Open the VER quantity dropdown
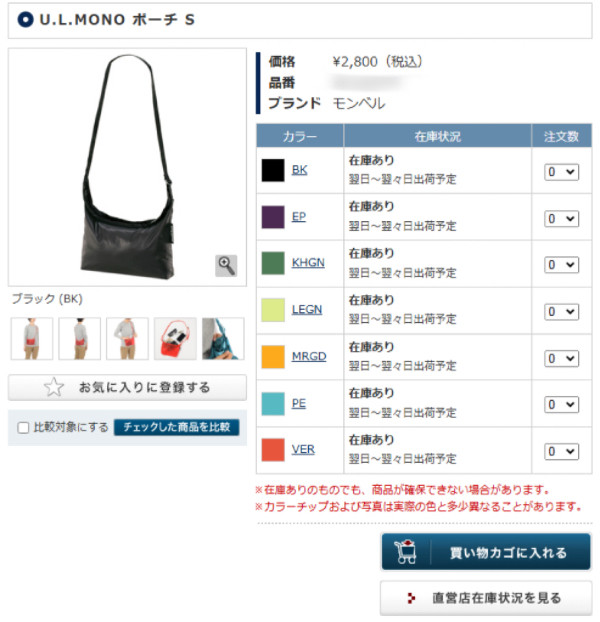The width and height of the screenshot is (600, 622). pyautogui.click(x=561, y=451)
